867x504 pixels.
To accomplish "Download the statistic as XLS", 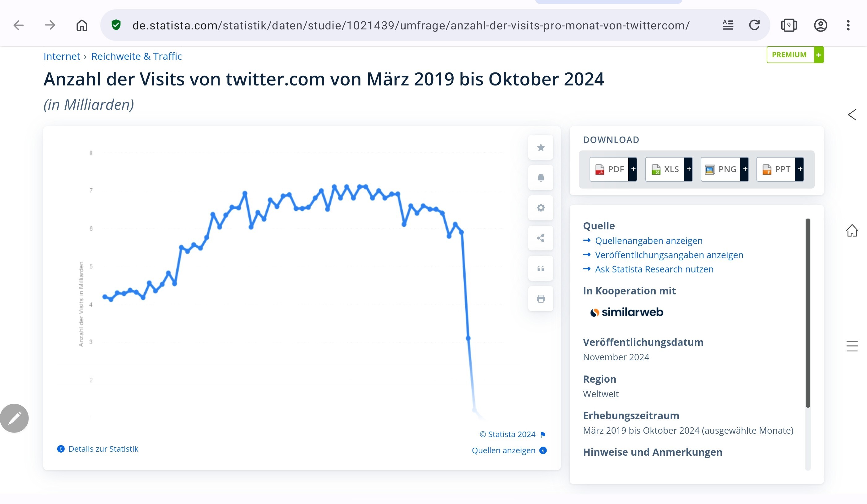I will coord(669,169).
